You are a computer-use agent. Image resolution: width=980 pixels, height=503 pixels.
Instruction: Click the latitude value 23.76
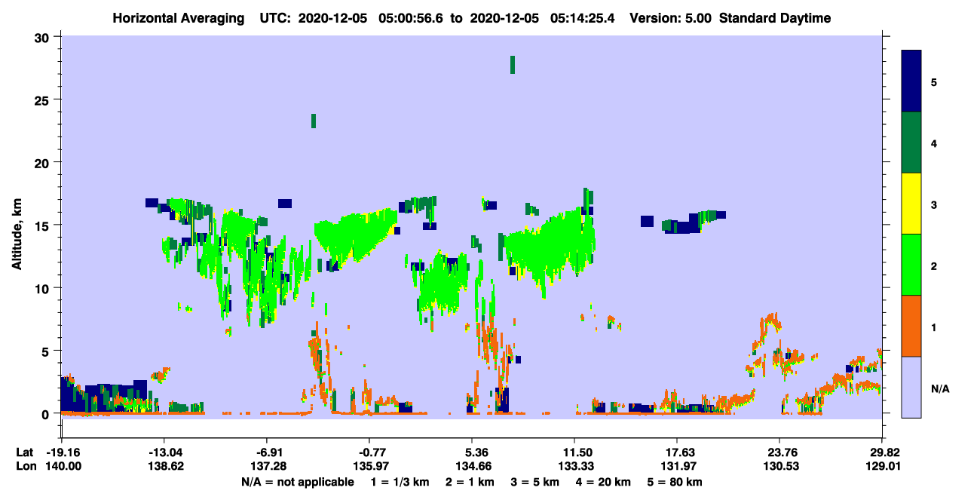coord(779,452)
